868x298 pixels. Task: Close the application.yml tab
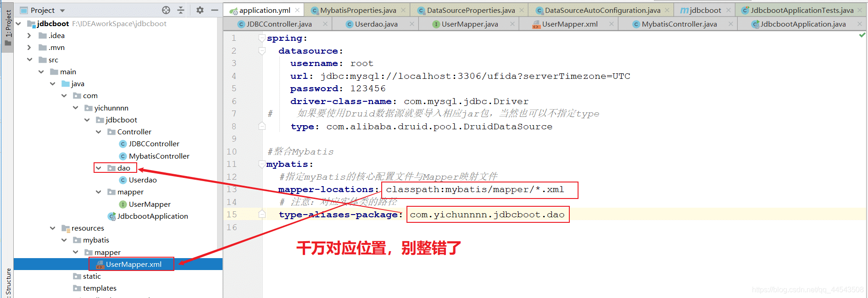pyautogui.click(x=298, y=10)
